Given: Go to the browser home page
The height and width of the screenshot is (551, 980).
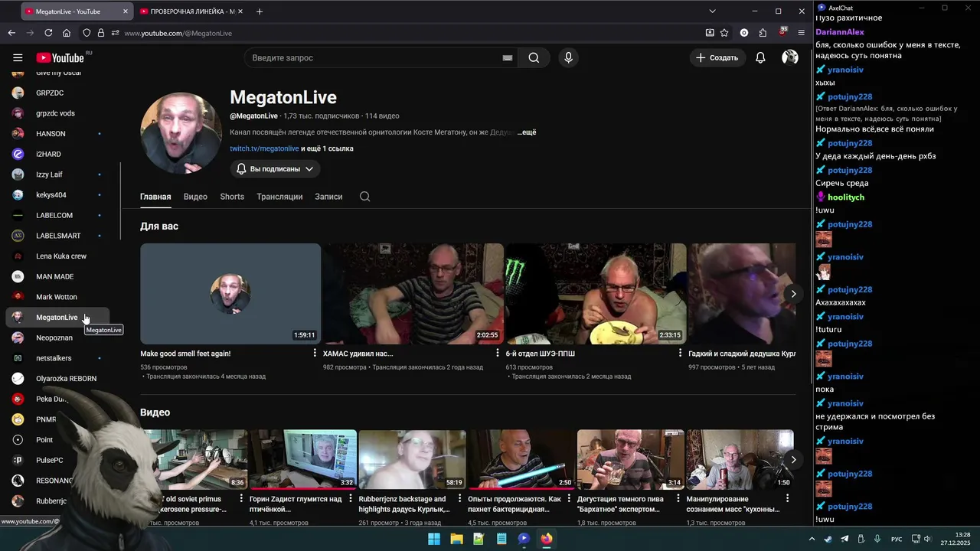Looking at the screenshot, I should click(67, 33).
